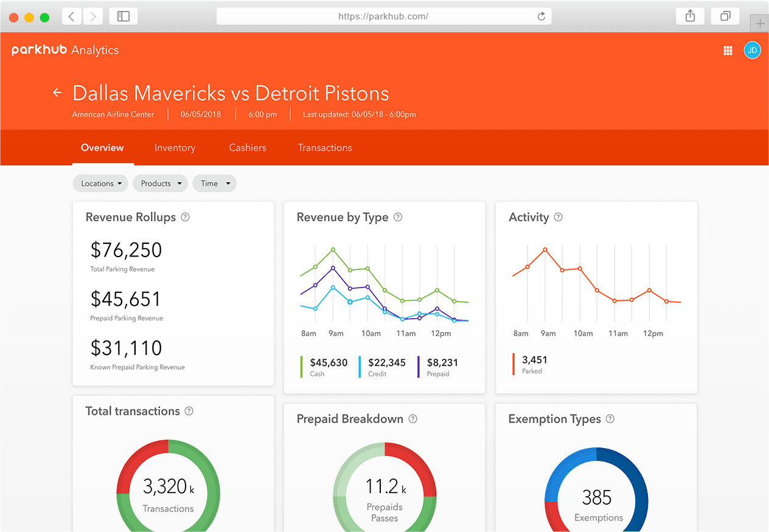769x532 pixels.
Task: Open the Prepaid Breakdown help icon
Action: click(412, 419)
